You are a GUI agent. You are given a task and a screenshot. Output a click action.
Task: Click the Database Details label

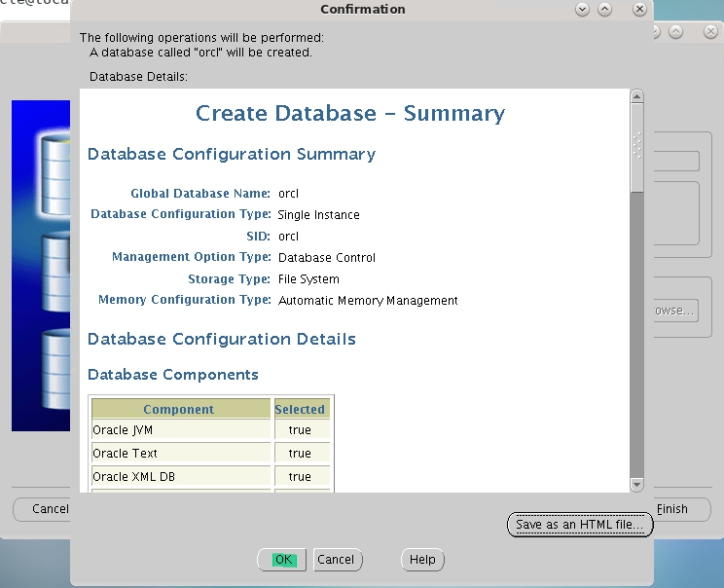tap(138, 77)
